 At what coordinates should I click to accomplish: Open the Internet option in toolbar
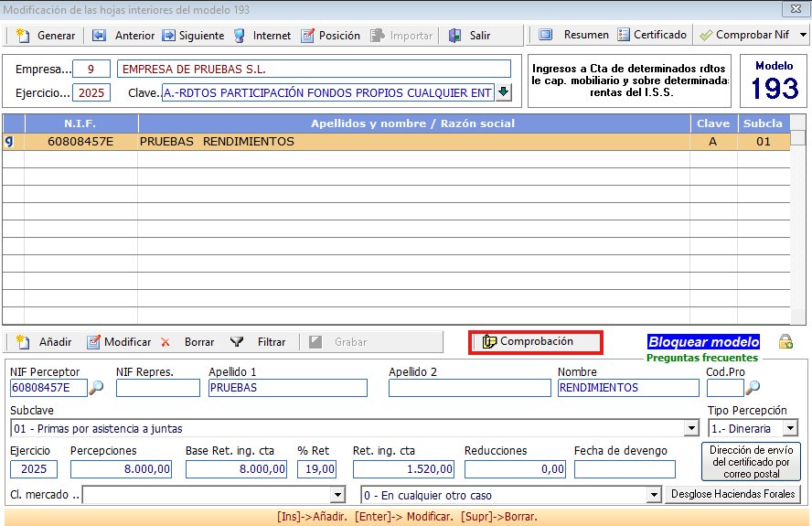(240, 36)
